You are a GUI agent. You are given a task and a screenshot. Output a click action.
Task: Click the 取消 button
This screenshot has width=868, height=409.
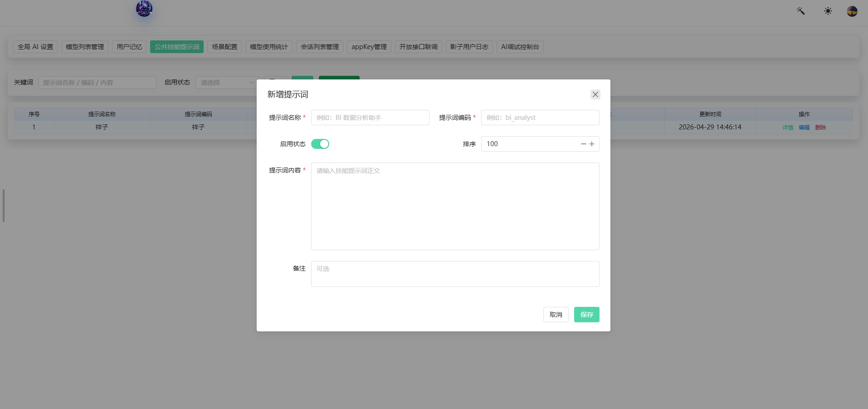click(556, 315)
